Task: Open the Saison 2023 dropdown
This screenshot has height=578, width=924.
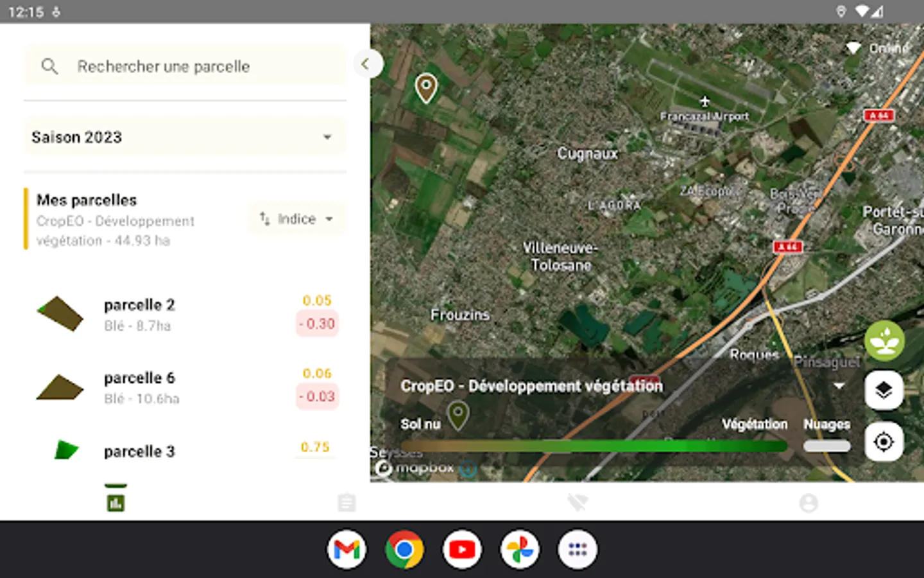Action: click(185, 137)
